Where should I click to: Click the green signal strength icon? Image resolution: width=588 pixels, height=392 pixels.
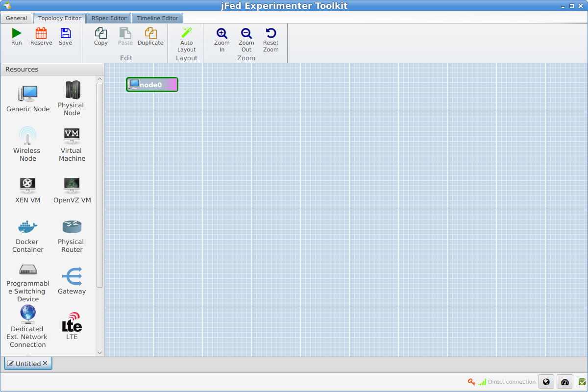tap(482, 382)
